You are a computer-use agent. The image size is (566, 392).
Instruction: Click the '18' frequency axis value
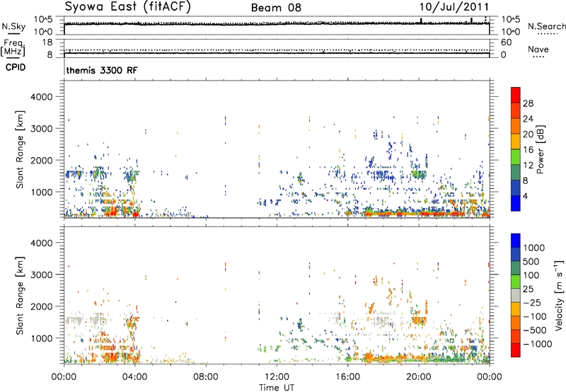pyautogui.click(x=47, y=42)
